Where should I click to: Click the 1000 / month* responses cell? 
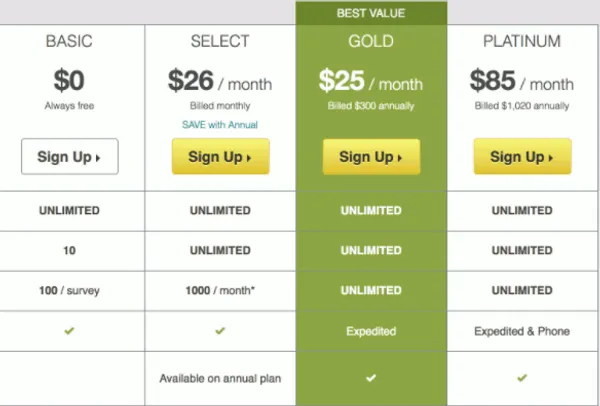220,291
